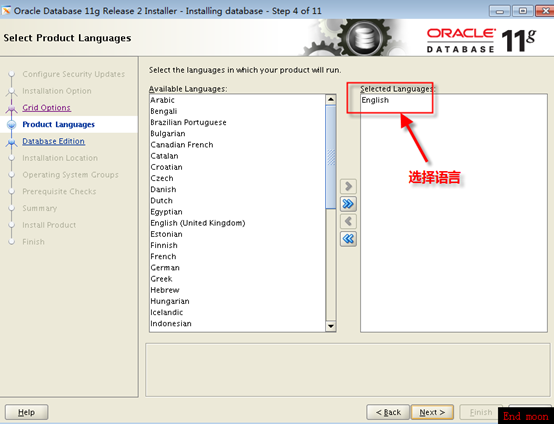Click the Available Languages scrollbar thumb
554x424 pixels.
point(331,157)
